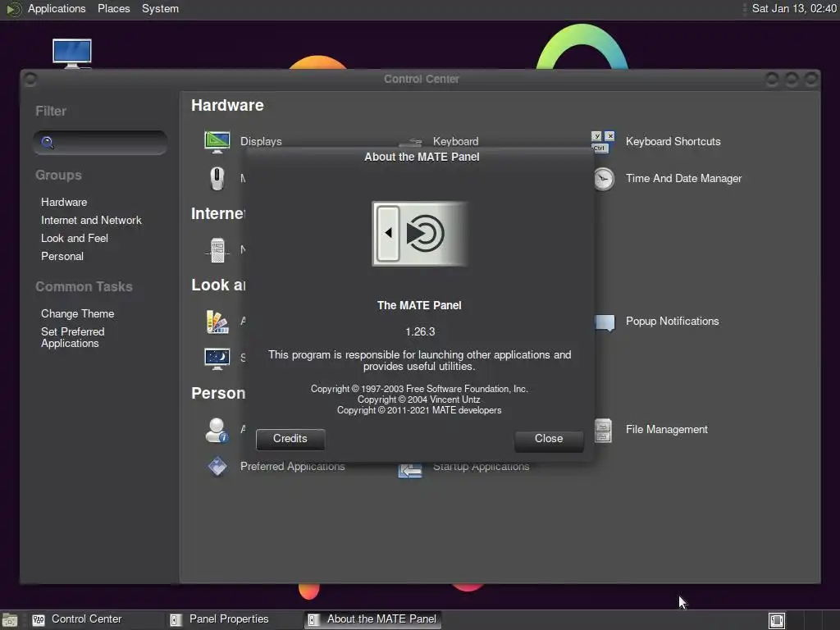This screenshot has width=840, height=630.
Task: Click the show desktop icon in bottom panel
Action: (10, 620)
